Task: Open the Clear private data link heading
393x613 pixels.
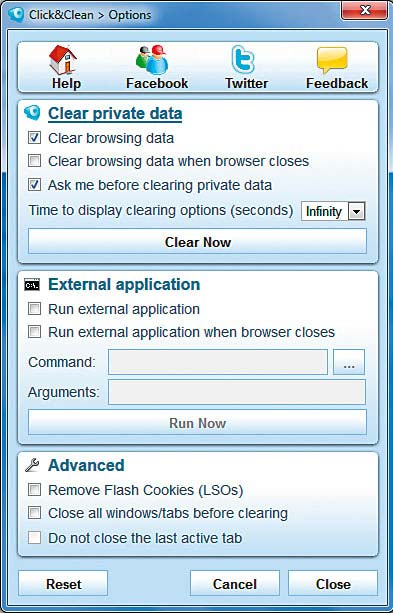Action: [115, 113]
